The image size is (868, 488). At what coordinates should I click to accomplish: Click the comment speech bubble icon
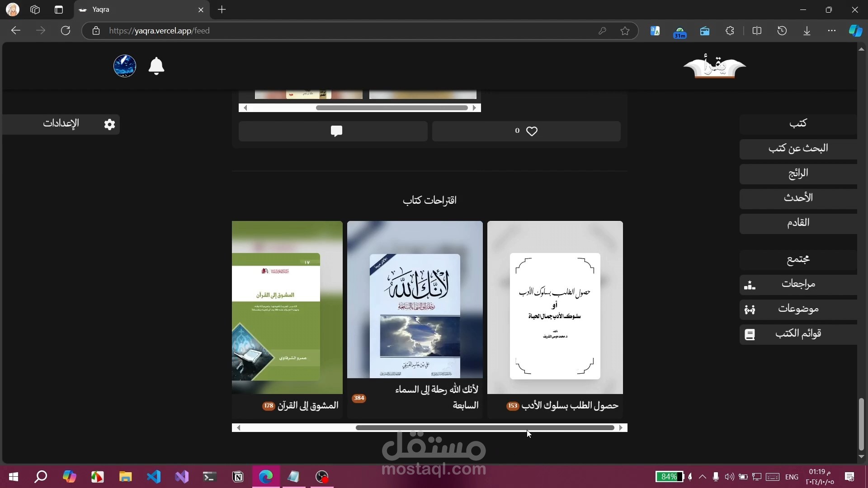(x=336, y=131)
